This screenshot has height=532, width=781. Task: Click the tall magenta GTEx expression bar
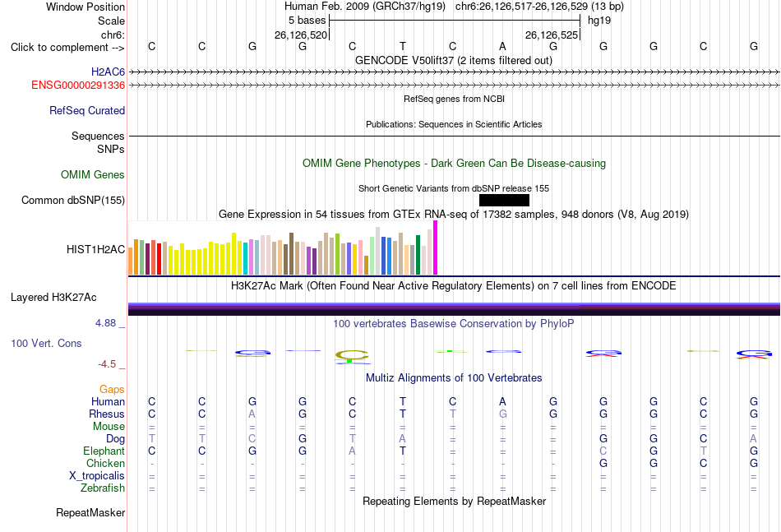click(x=436, y=247)
